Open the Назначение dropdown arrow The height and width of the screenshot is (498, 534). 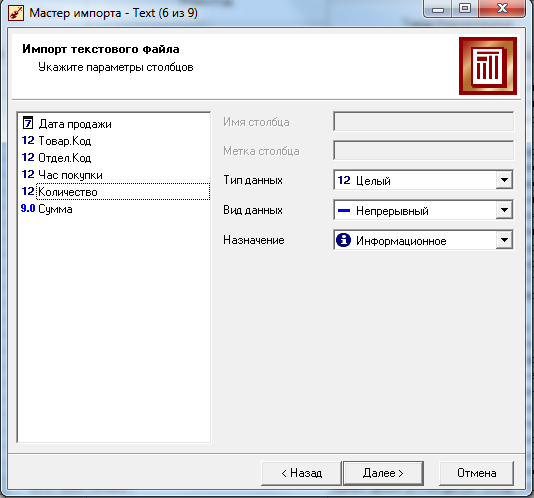pos(504,240)
